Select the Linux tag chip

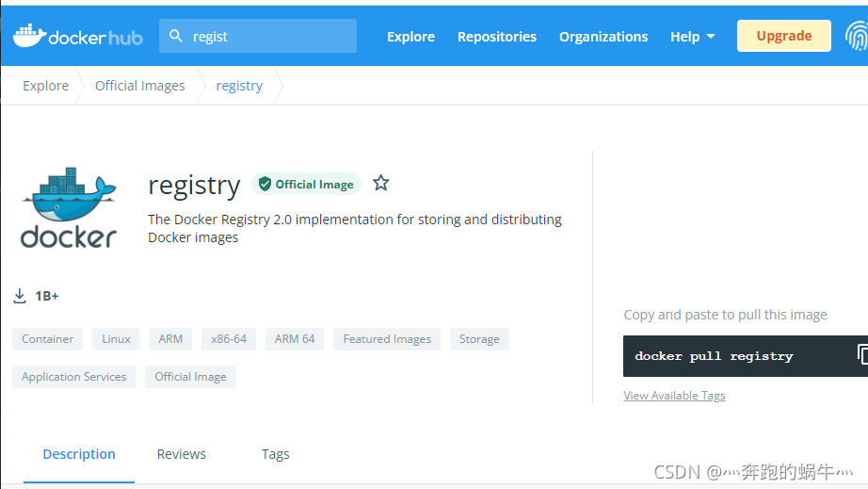tap(116, 339)
